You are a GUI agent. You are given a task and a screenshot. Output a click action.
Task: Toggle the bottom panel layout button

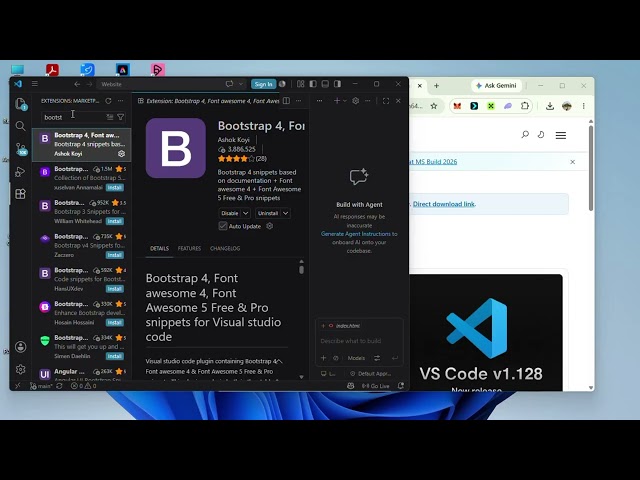point(325,84)
